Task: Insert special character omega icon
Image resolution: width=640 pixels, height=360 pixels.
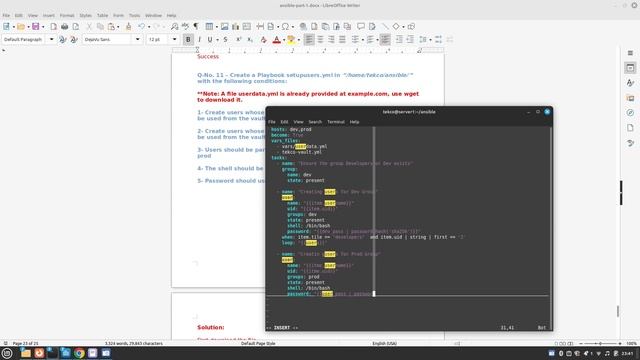Action: click(x=285, y=27)
